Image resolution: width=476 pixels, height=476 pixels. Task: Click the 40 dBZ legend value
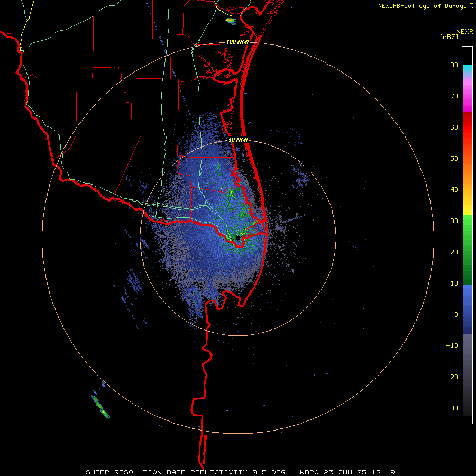454,190
